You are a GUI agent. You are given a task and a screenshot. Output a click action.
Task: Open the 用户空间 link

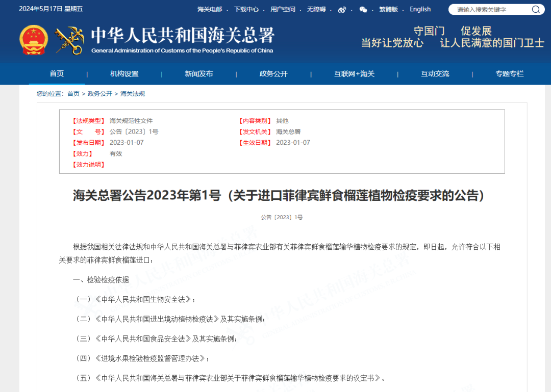coord(283,9)
